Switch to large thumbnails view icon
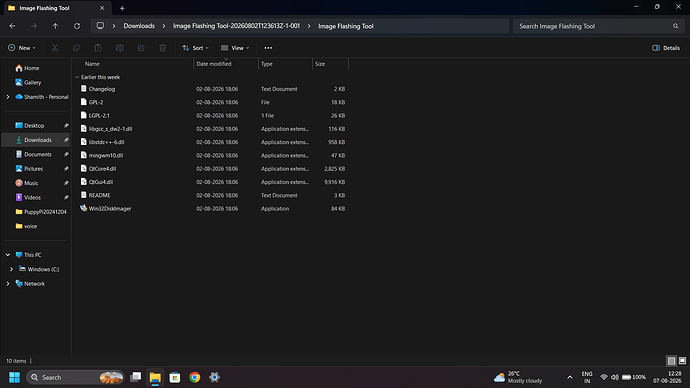Viewport: 690px width, 388px height. click(683, 361)
